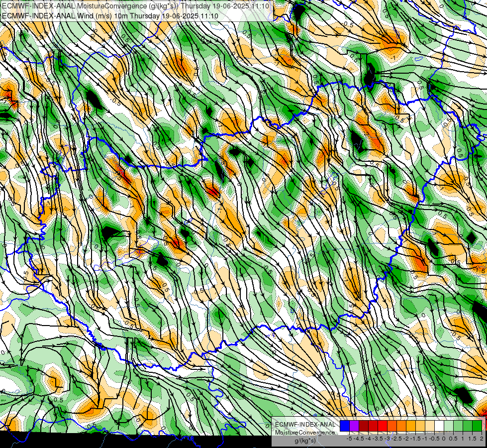Click the g/(kg*s) unit label in legend
This screenshot has width=487, height=448.
[x=305, y=441]
